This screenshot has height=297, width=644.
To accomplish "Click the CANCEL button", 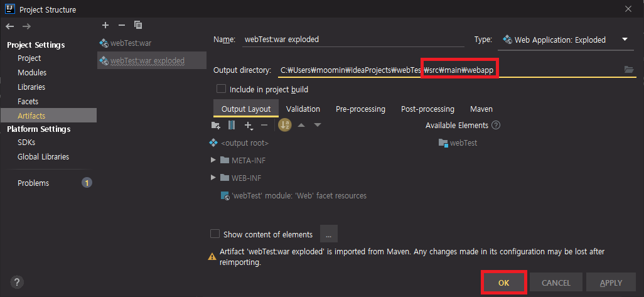I will point(555,282).
